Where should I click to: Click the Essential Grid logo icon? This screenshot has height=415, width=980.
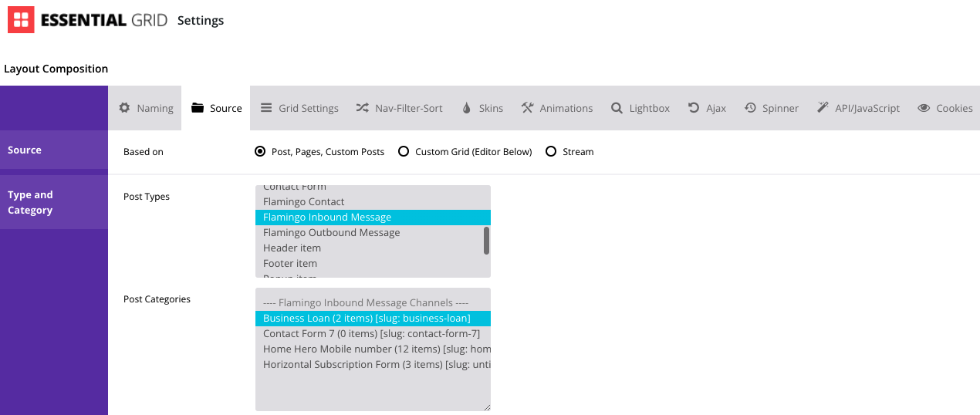click(21, 20)
